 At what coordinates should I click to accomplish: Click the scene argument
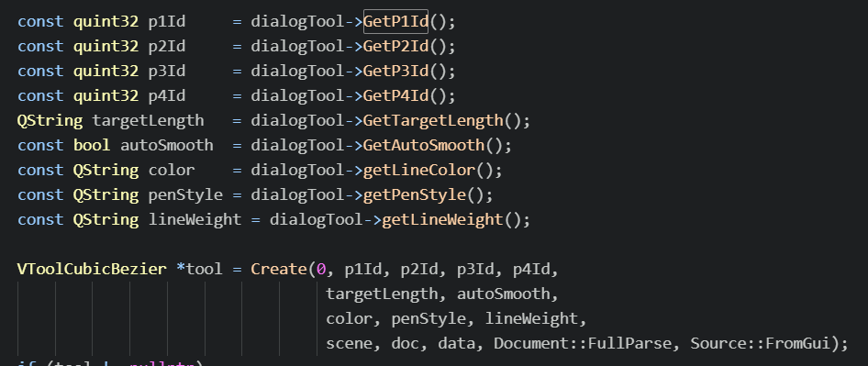coord(350,344)
